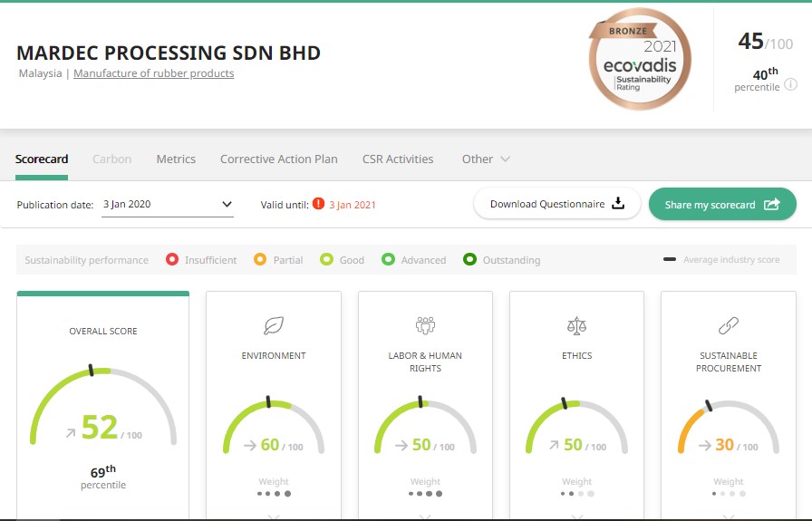The height and width of the screenshot is (521, 812).
Task: Click the red warning icon near Valid until
Action: (318, 204)
